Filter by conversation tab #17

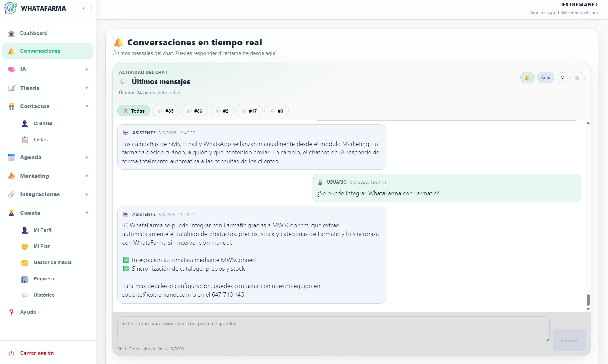249,111
